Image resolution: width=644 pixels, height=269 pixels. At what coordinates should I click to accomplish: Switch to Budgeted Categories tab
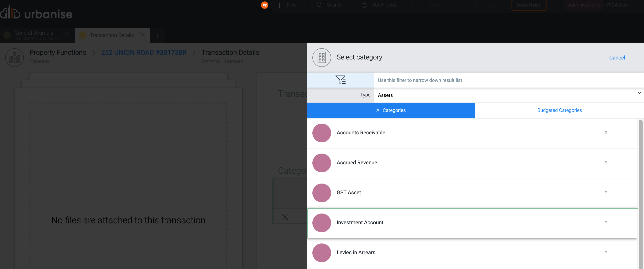tap(559, 110)
